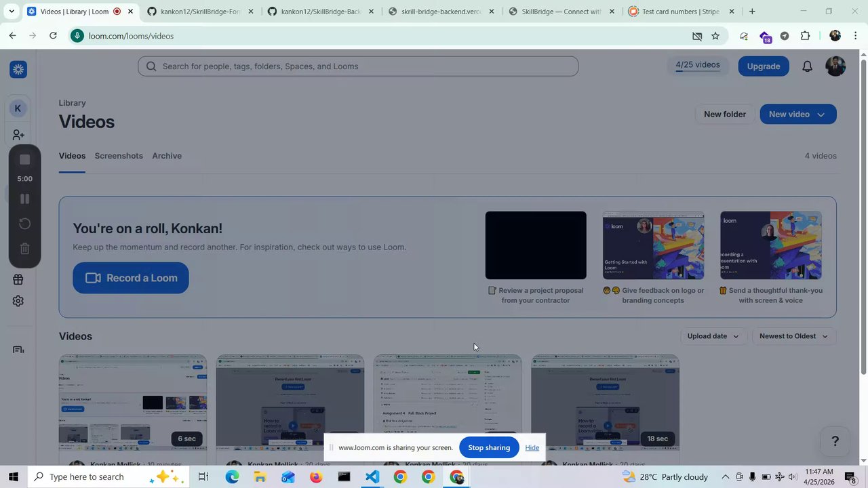Open the thoughtful thank-you thumbnail

click(x=771, y=245)
